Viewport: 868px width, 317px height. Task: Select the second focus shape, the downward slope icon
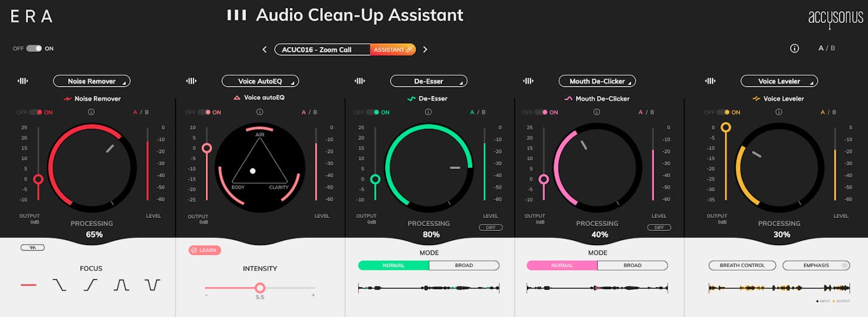click(59, 285)
